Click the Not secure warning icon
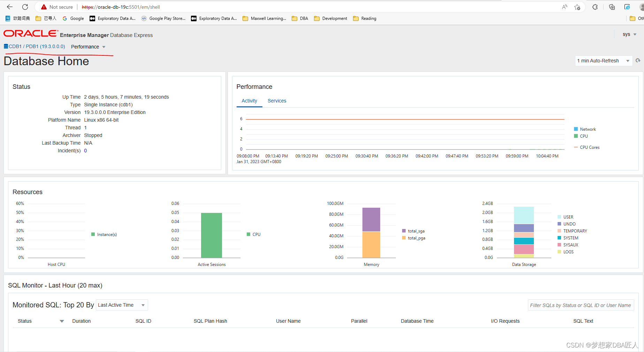 point(44,7)
